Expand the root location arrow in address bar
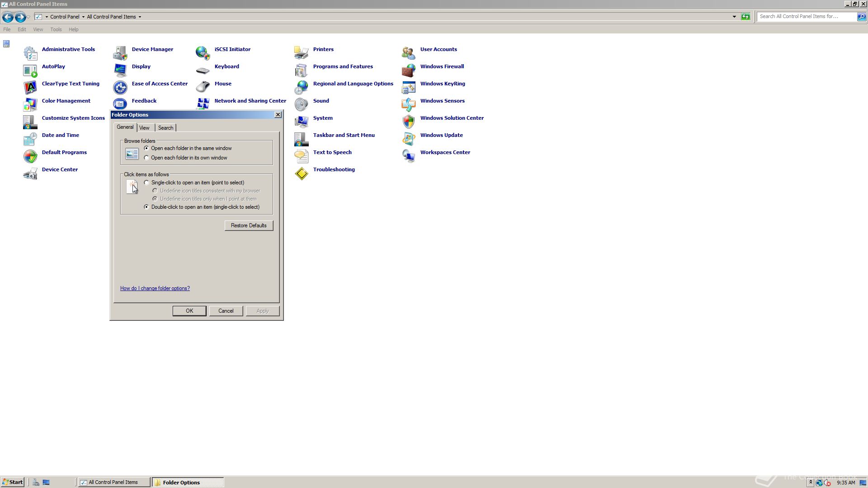868x488 pixels. (x=47, y=17)
